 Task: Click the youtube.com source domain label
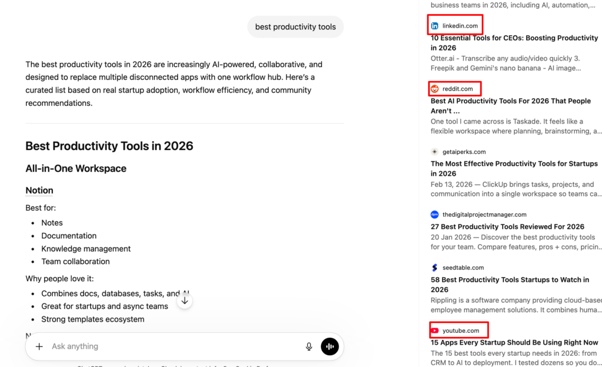(461, 331)
